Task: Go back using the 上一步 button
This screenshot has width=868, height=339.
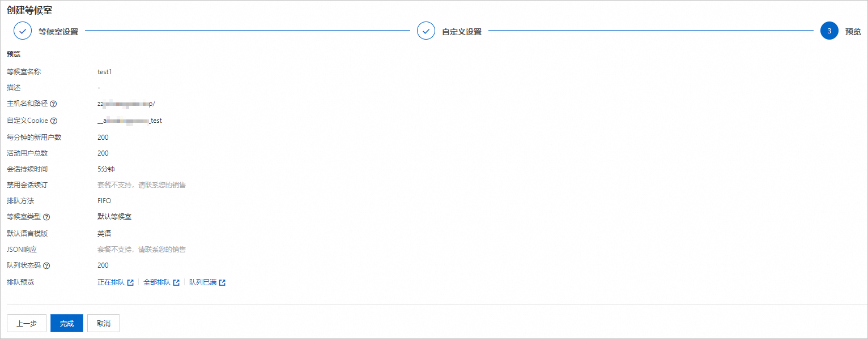Action: click(x=26, y=323)
